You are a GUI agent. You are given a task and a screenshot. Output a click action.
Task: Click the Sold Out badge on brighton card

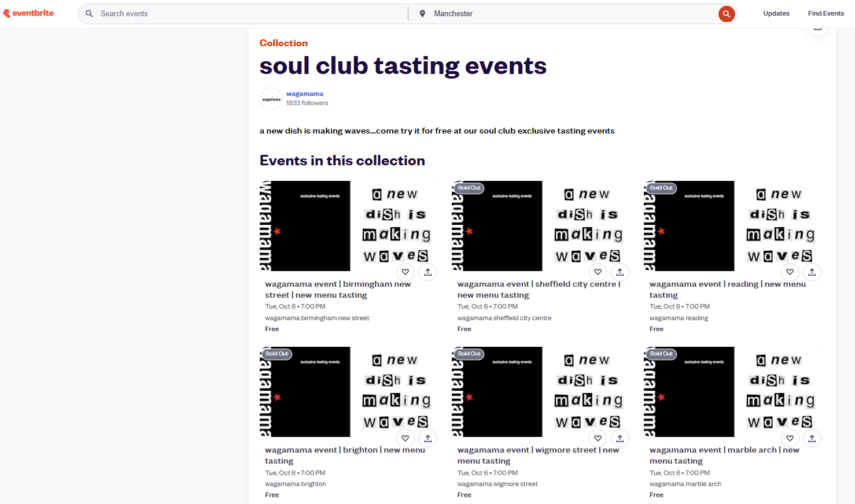[277, 354]
